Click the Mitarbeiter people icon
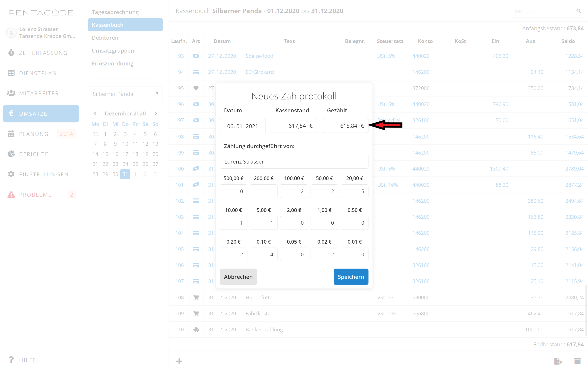The width and height of the screenshot is (588, 371). pos(11,93)
